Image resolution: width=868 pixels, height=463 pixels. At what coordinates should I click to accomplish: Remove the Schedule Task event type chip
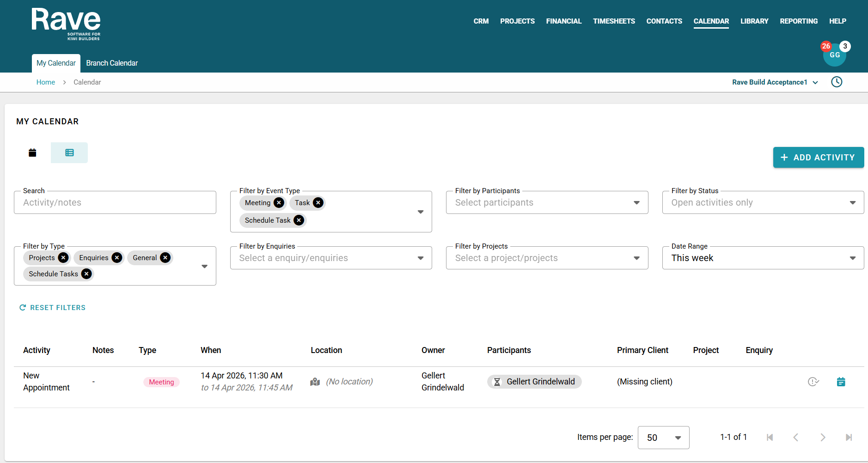pos(299,220)
